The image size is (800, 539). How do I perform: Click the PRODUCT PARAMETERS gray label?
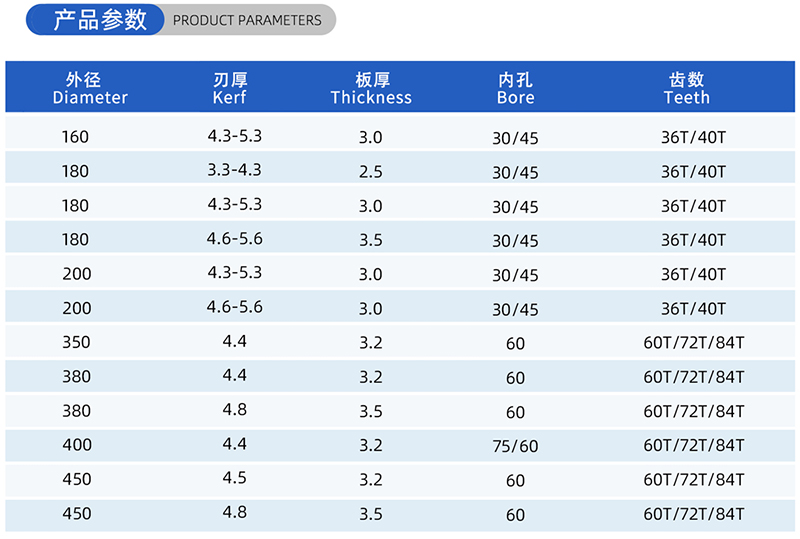(247, 20)
